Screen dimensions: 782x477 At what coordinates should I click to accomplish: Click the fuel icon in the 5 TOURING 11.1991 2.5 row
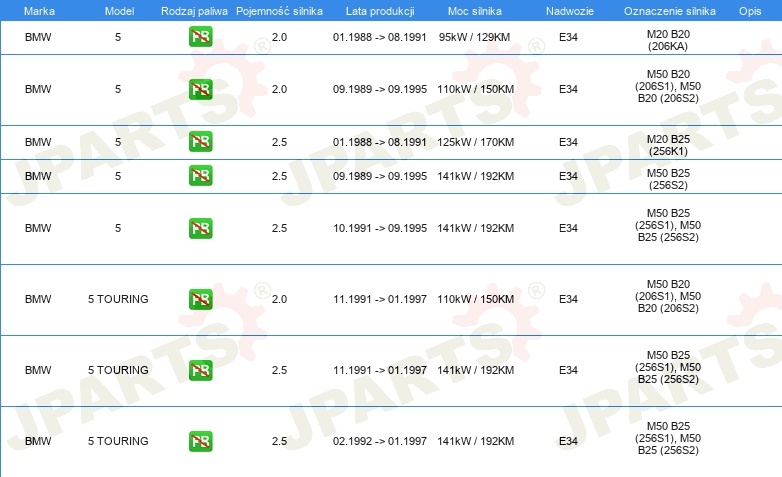coord(200,370)
